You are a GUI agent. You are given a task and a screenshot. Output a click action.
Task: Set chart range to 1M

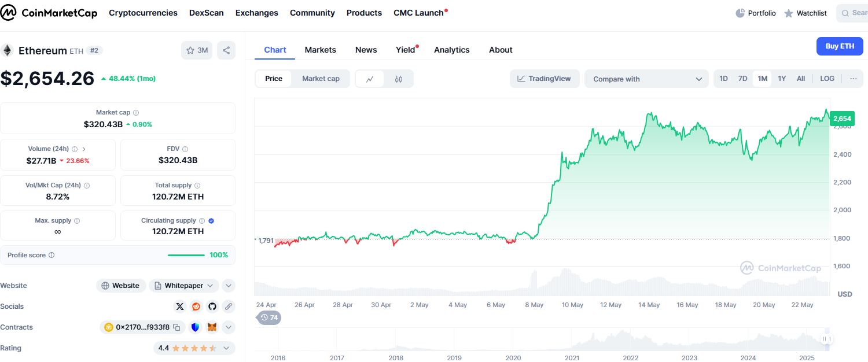(x=763, y=79)
